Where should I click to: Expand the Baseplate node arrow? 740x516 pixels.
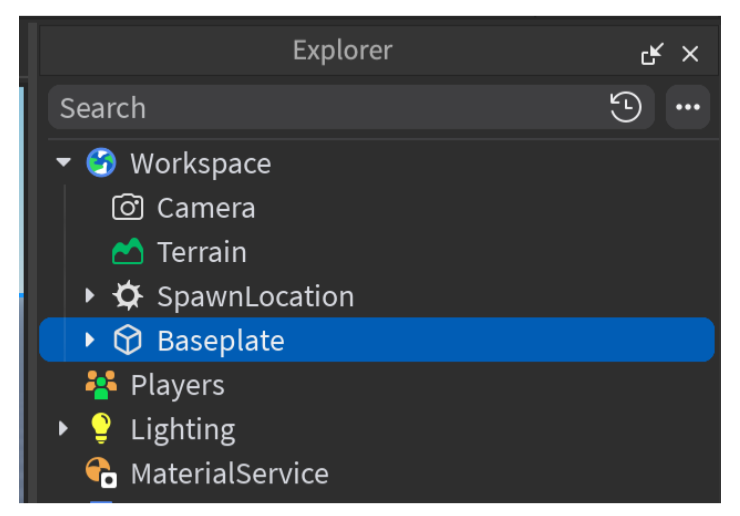click(x=90, y=341)
